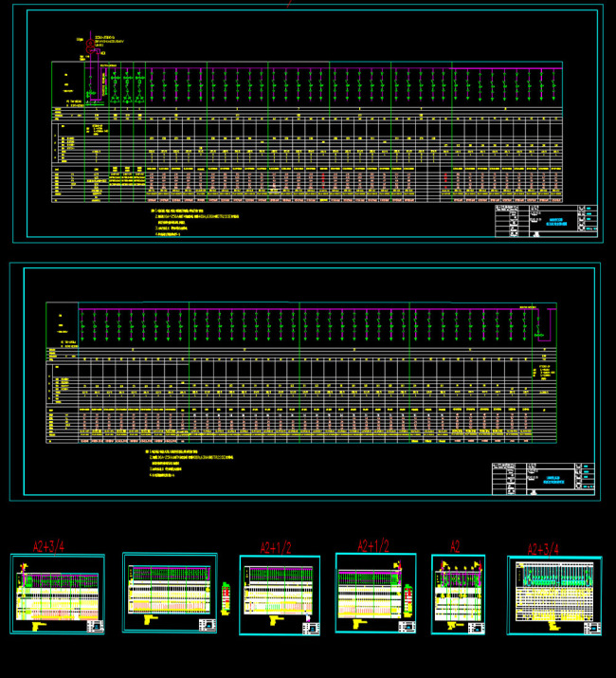
Task: Click the small strip between second and third thumbnails
Action: tap(225, 599)
